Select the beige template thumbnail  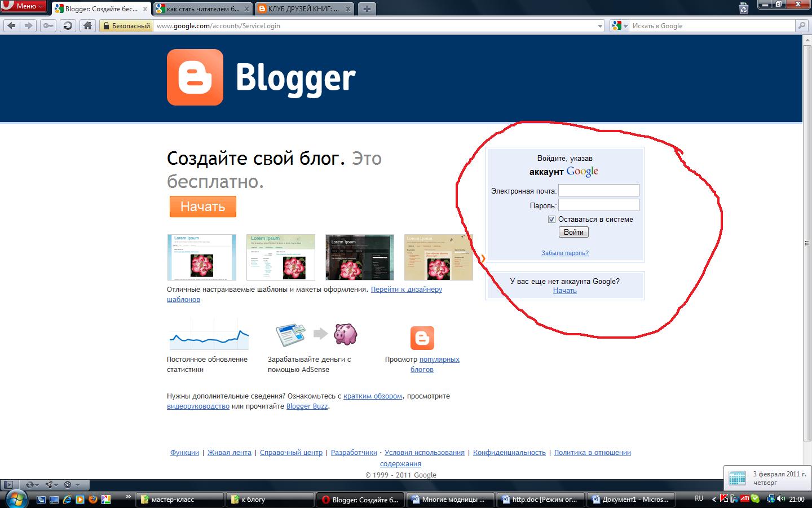(x=439, y=257)
